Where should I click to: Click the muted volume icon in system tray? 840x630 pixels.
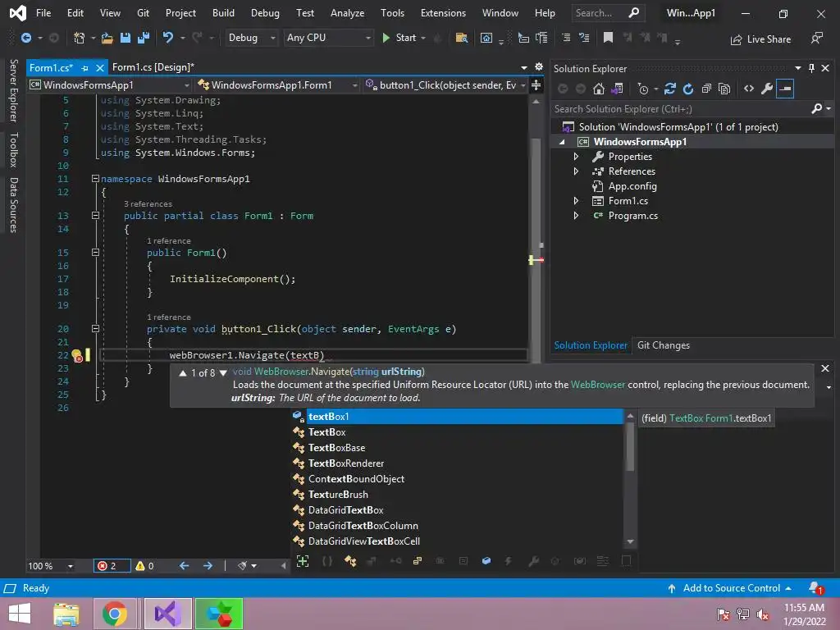click(x=762, y=614)
